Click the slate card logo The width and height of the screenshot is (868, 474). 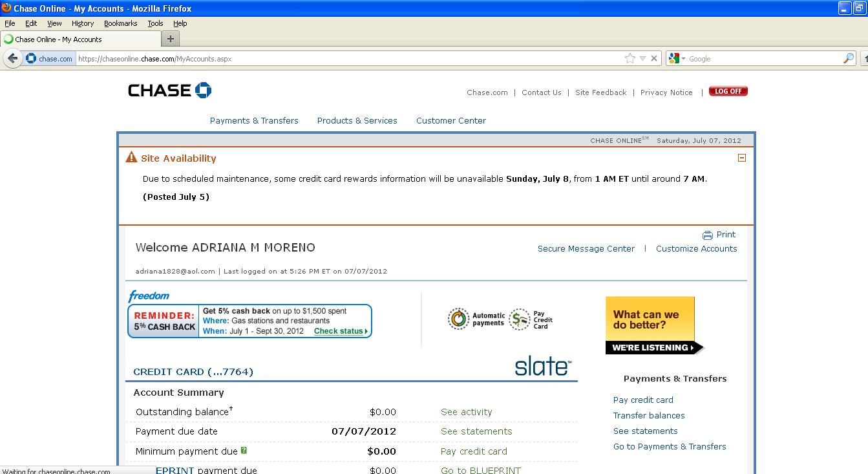[x=543, y=366]
